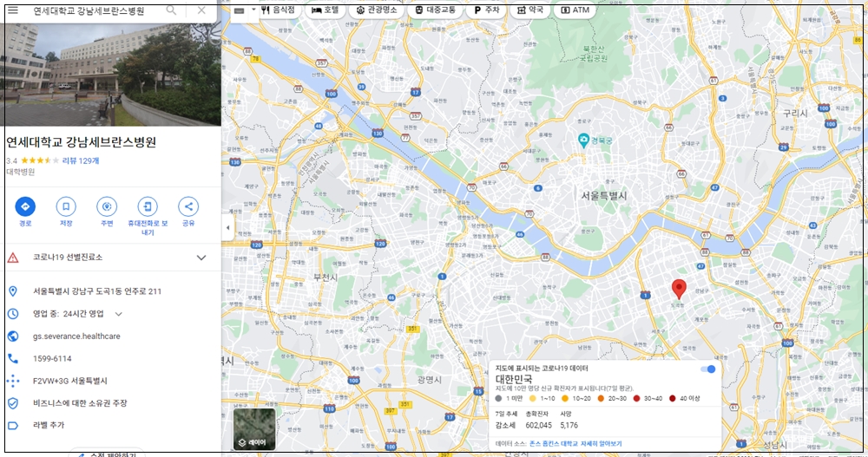This screenshot has width=868, height=457.
Task: Open the 리뷰 129개 reviews link
Action: pyautogui.click(x=81, y=160)
